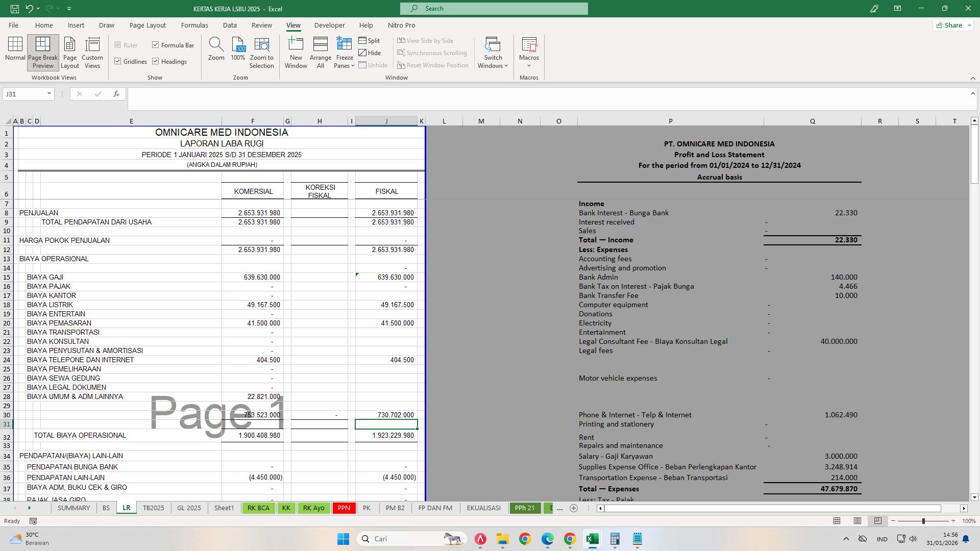Screen dimensions: 980x551
Task: Uncheck the Gridlines checkbox
Action: tap(117, 61)
